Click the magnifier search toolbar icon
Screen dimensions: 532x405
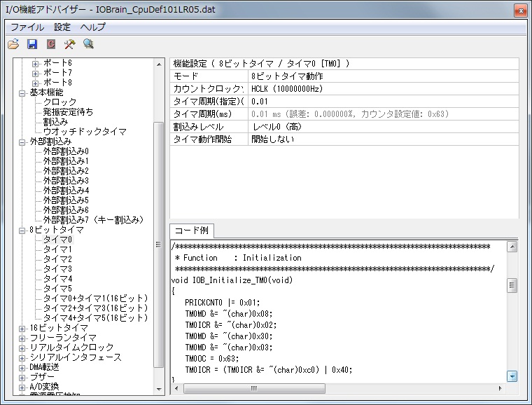point(88,43)
